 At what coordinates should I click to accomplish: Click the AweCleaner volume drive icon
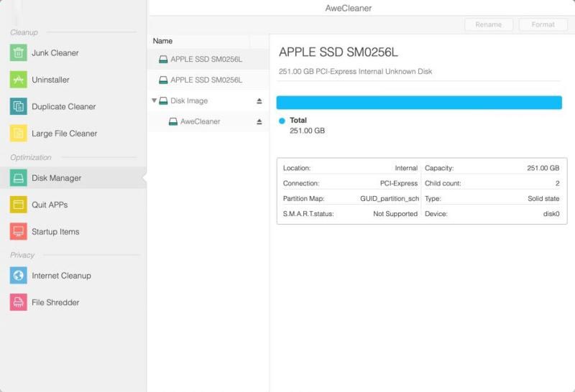tap(173, 121)
